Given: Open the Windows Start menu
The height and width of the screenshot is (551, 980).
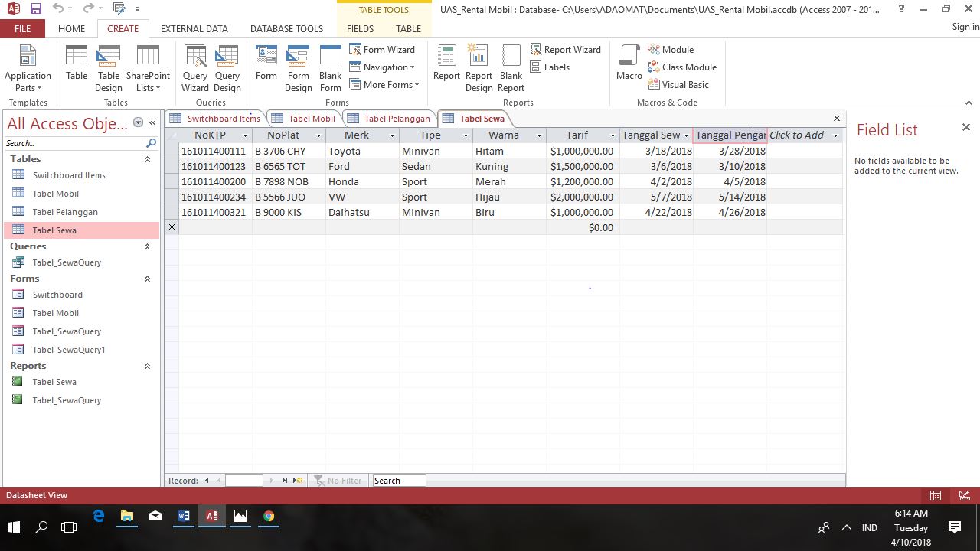Looking at the screenshot, I should click(14, 527).
